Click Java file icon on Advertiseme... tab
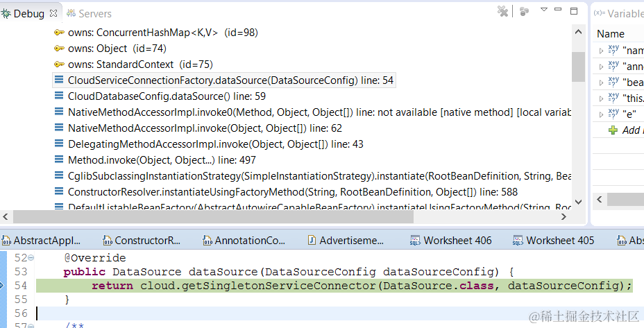Viewport: 644px width, 328px height. click(312, 240)
